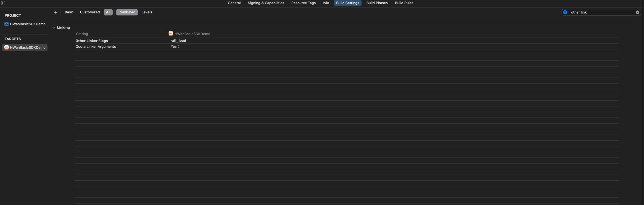Select the Other Linker Flags row
Screen dimensions: 644x205
point(347,40)
